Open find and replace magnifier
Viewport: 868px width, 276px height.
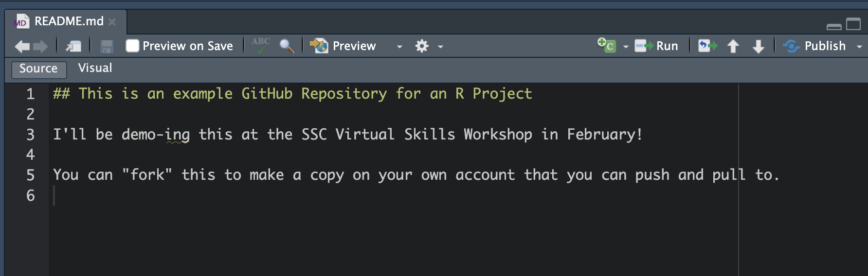(x=287, y=46)
